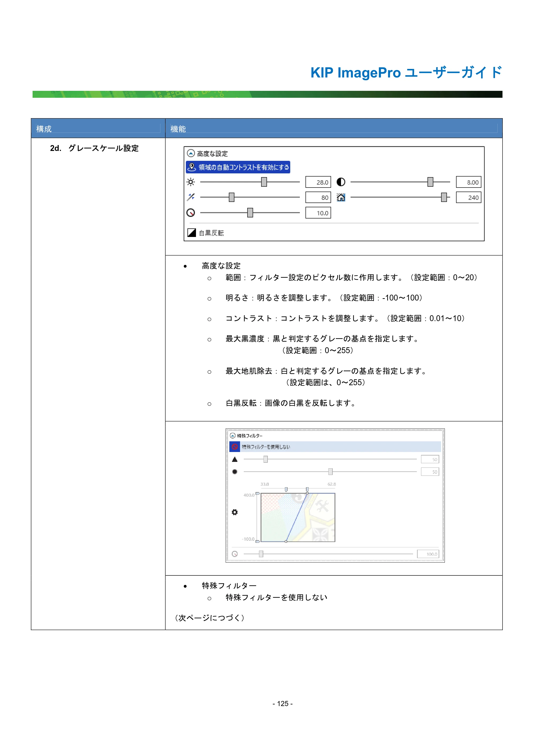Click the 白黒反転 label text
Image resolution: width=534 pixels, height=756 pixels.
click(x=211, y=233)
